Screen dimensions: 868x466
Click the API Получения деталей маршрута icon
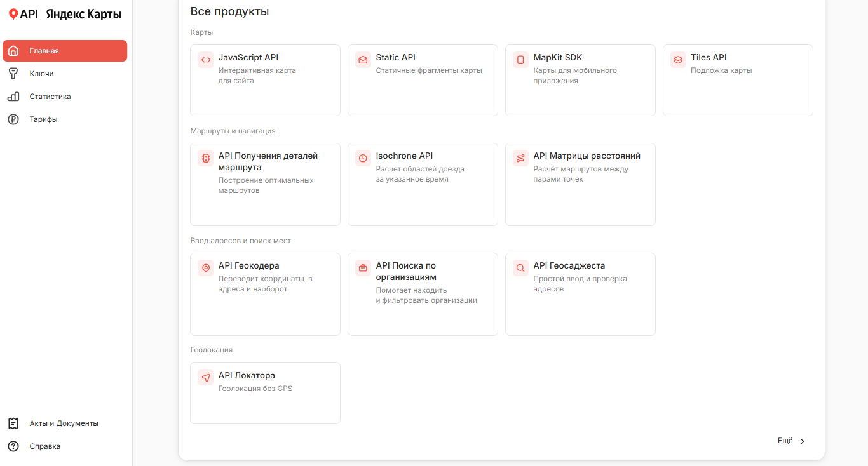click(x=205, y=158)
